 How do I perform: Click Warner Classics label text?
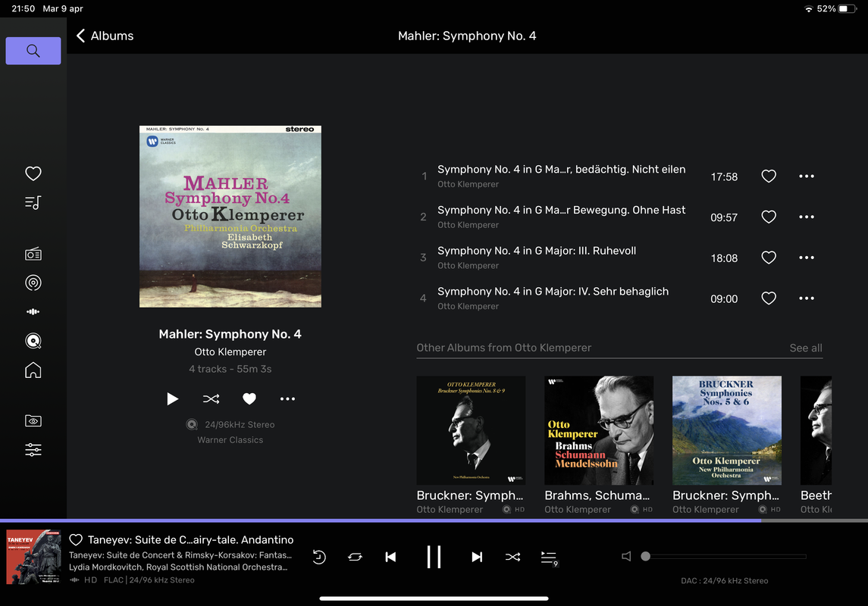click(230, 440)
